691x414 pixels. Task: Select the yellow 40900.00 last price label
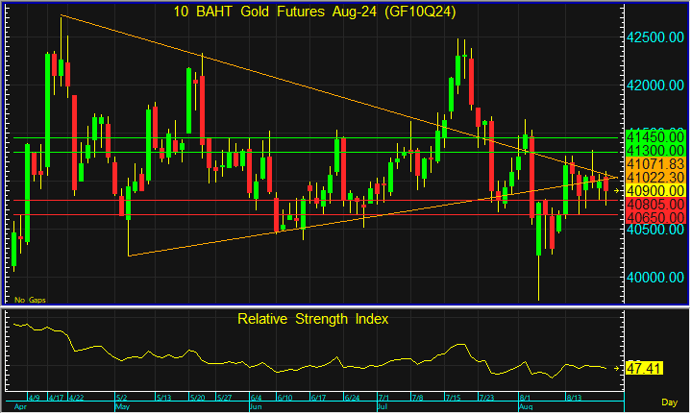pyautogui.click(x=654, y=190)
